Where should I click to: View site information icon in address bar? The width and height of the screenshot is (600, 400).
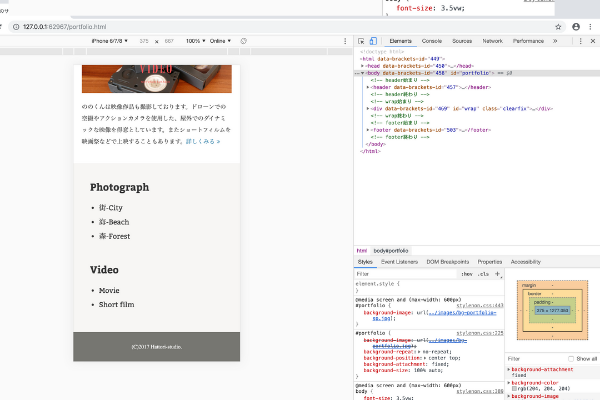(16, 27)
